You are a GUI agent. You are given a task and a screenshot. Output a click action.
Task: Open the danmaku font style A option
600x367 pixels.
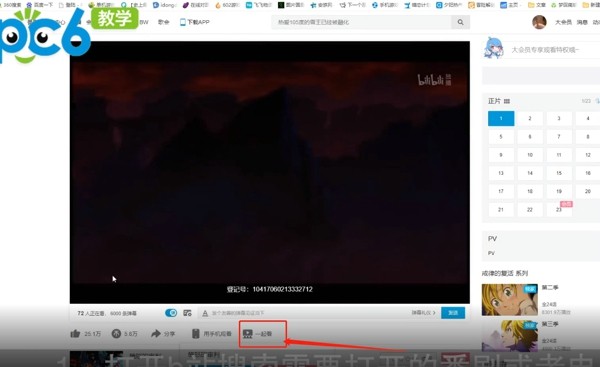tap(205, 313)
